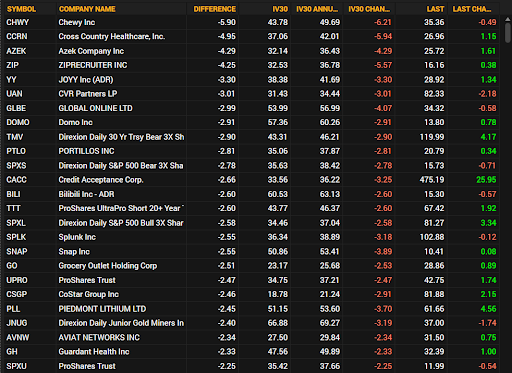The height and width of the screenshot is (373, 512).
Task: Click the 69.27 IV30 annual value
Action: pyautogui.click(x=330, y=323)
